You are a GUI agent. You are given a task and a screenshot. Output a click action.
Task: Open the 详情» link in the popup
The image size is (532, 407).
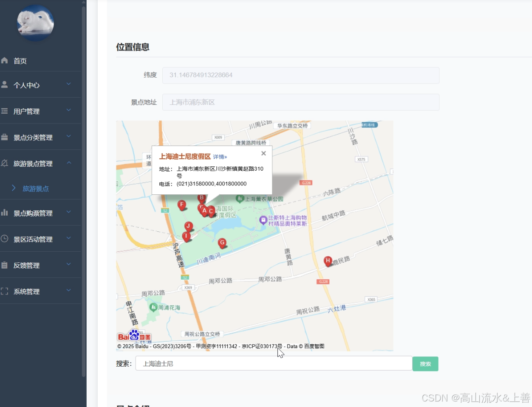pos(220,157)
